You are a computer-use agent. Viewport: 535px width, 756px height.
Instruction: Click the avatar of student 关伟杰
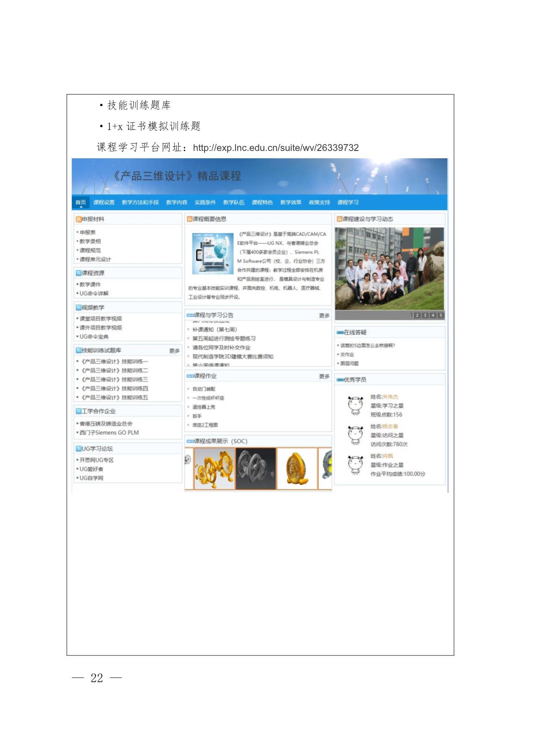pyautogui.click(x=356, y=405)
